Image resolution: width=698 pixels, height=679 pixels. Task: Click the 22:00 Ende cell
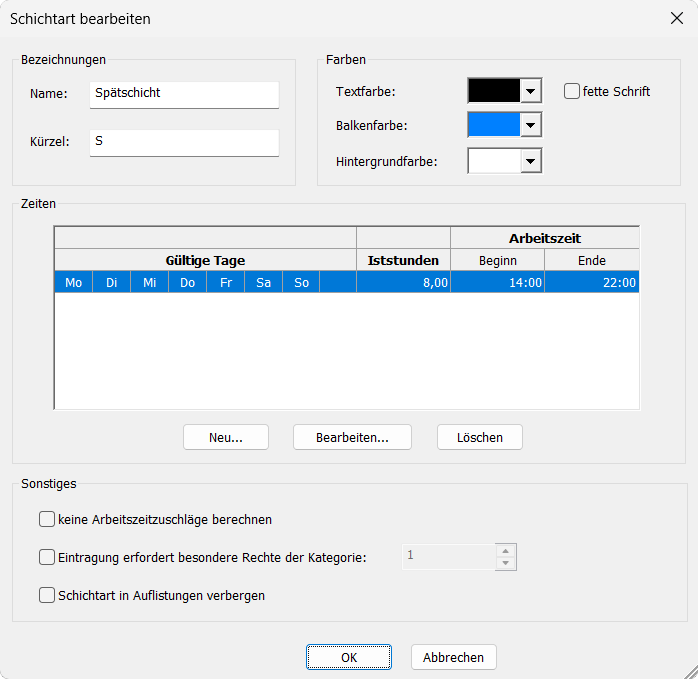(592, 282)
